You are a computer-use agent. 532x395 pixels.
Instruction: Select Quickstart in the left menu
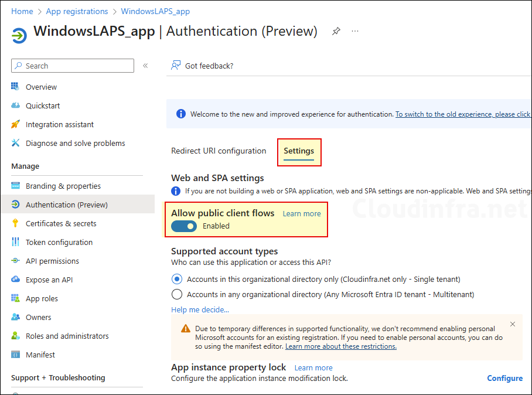pos(39,105)
